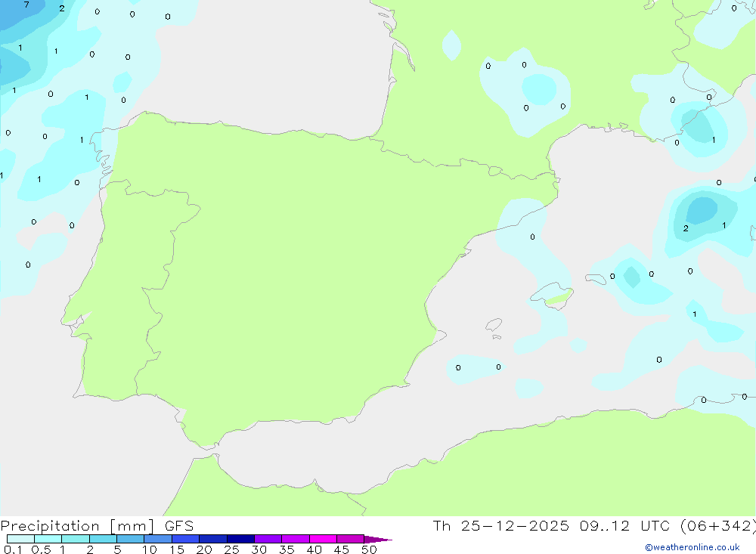Select the 0.1–0.5 mm legend color box
This screenshot has width=756, height=554.
tap(20, 539)
